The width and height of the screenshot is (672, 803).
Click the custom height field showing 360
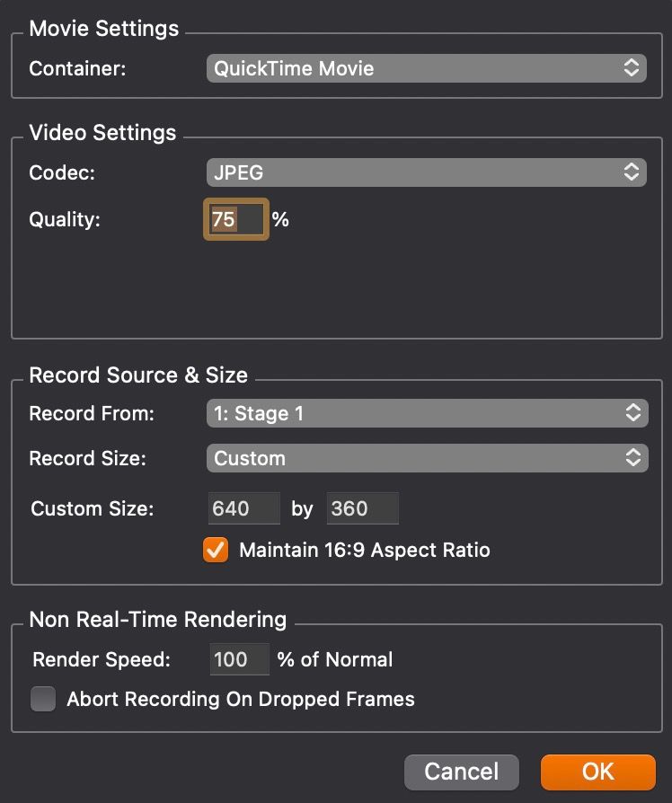pyautogui.click(x=363, y=508)
